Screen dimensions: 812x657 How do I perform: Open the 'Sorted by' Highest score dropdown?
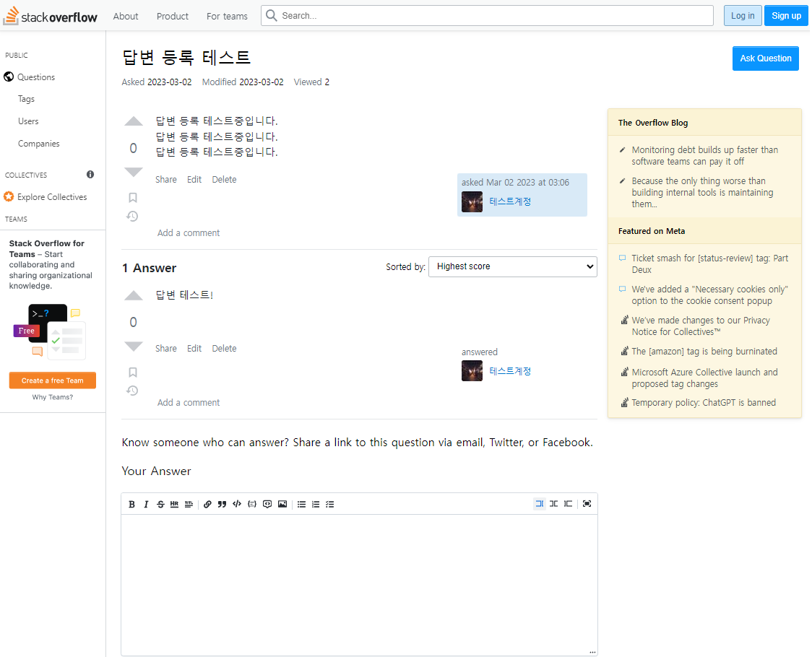[x=513, y=266]
